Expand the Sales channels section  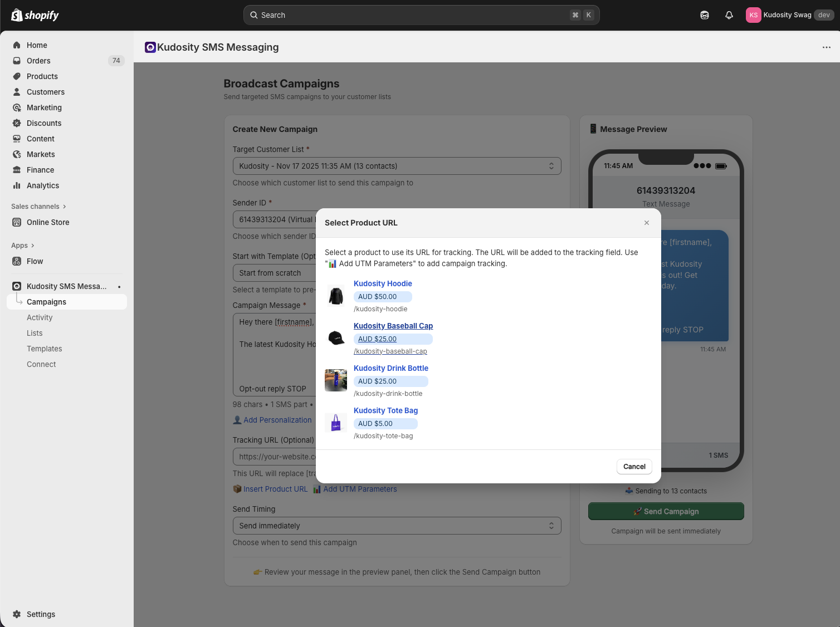click(38, 207)
